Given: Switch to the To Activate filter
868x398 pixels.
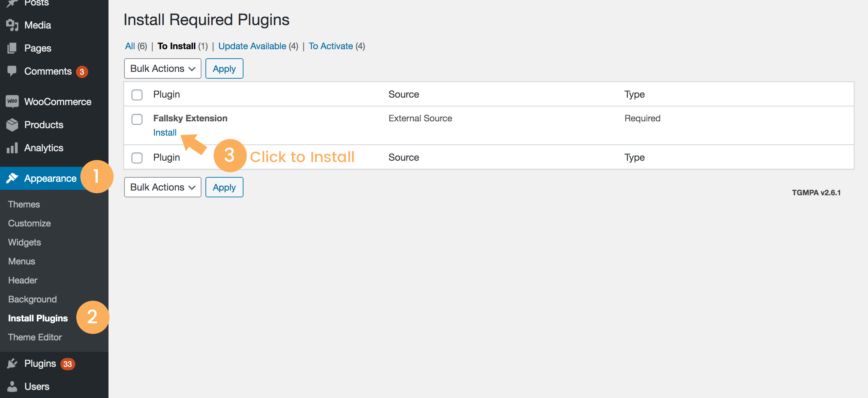Looking at the screenshot, I should click(330, 46).
